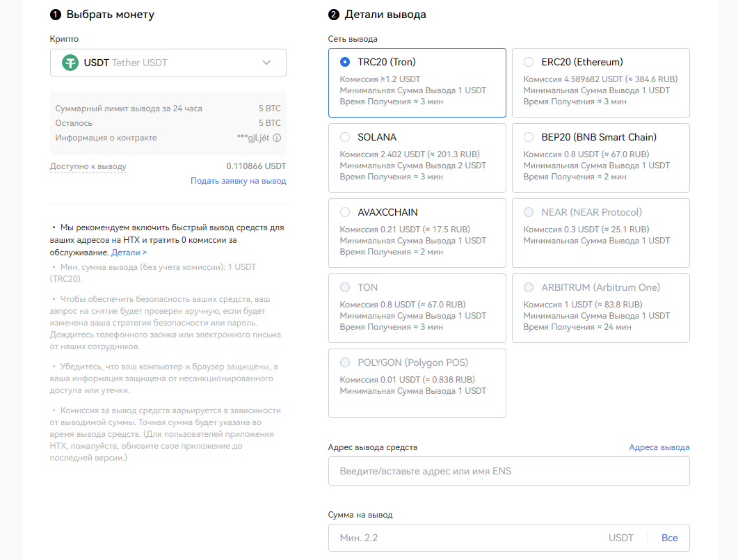This screenshot has height=560, width=738.
Task: Click the contract information info icon
Action: coord(277,138)
